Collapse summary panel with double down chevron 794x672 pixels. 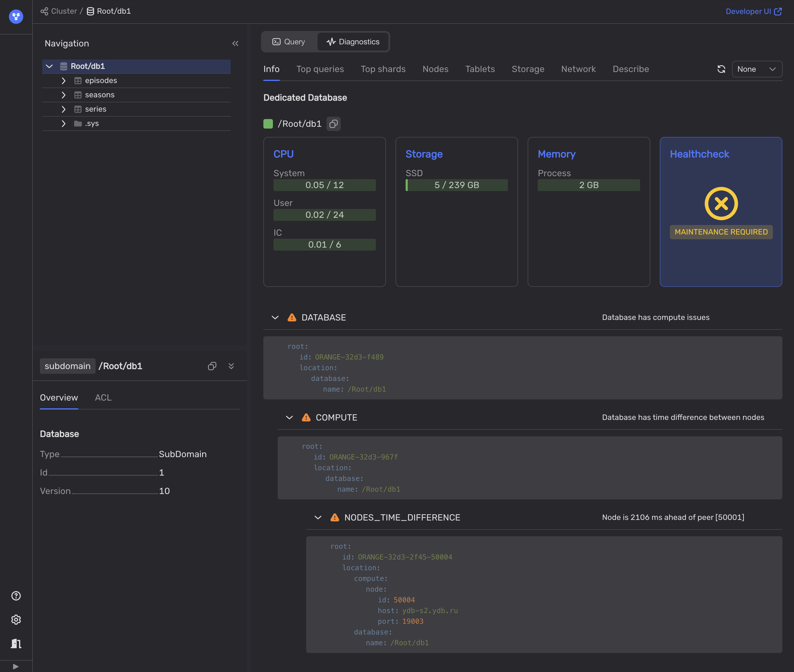click(x=231, y=366)
